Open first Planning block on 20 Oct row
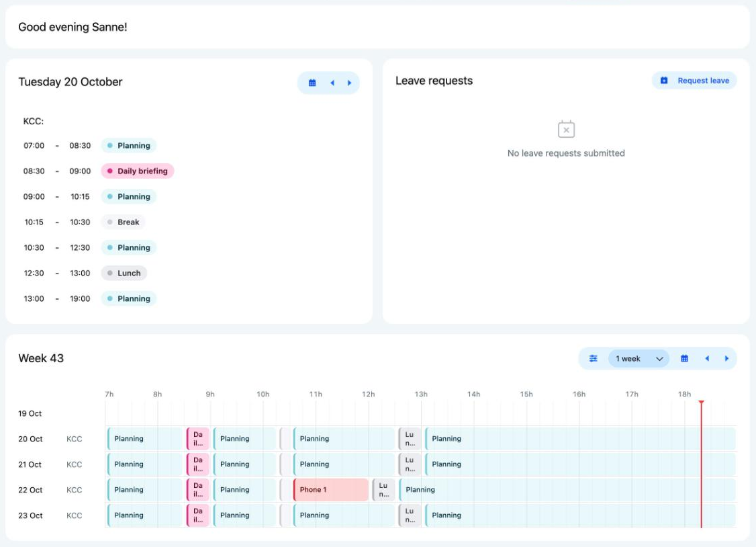 click(145, 438)
